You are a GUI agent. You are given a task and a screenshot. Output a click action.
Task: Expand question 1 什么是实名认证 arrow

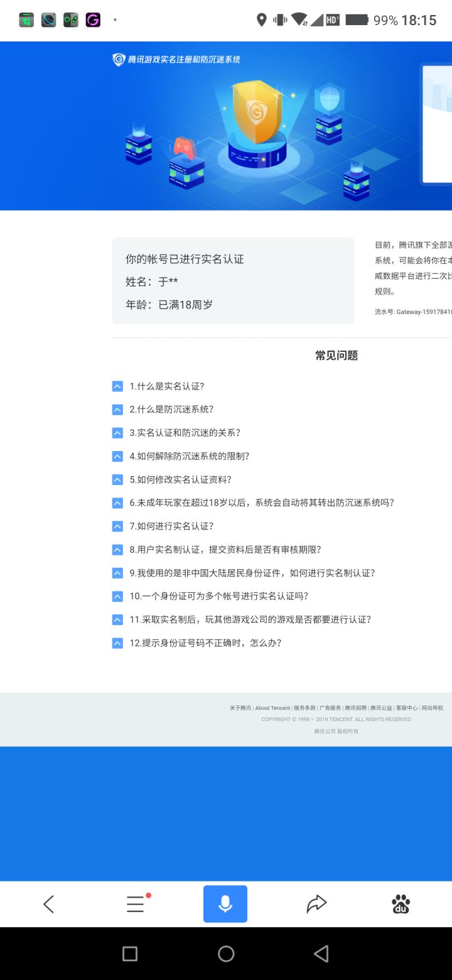tap(117, 386)
